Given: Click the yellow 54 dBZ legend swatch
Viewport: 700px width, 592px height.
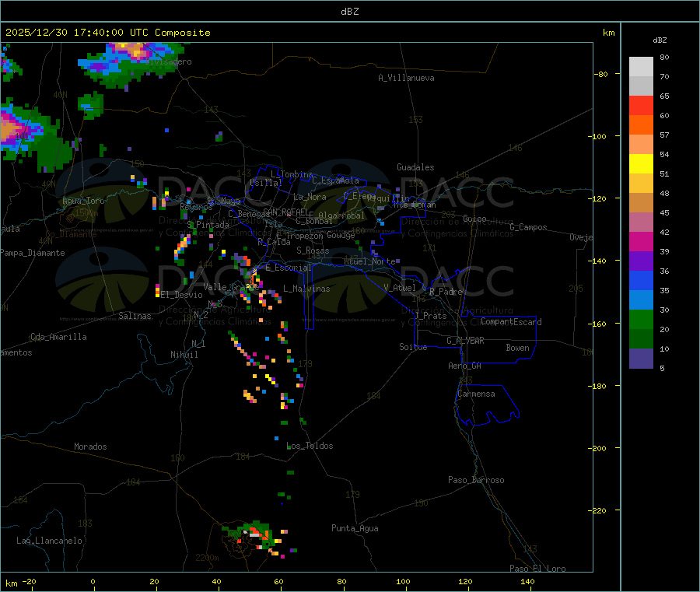Looking at the screenshot, I should tap(641, 164).
